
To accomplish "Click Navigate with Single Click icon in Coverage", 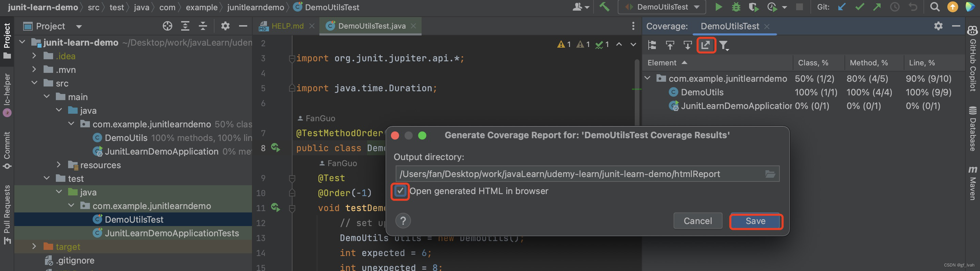I will pyautogui.click(x=670, y=45).
